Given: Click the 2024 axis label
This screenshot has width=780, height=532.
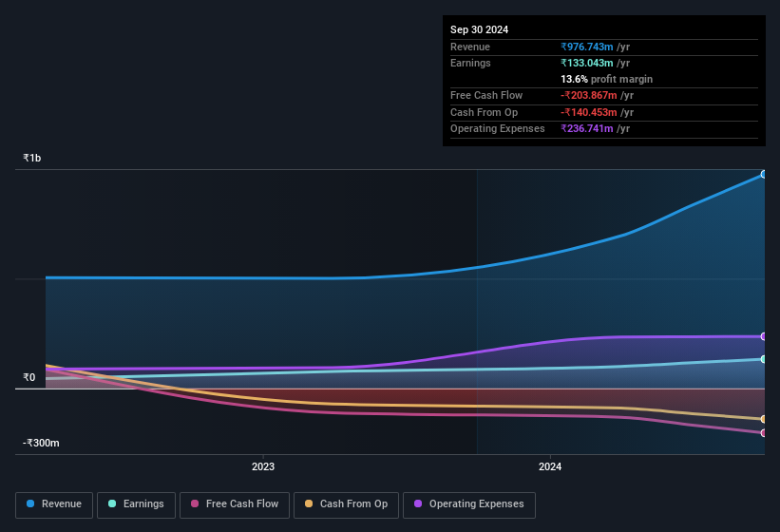Looking at the screenshot, I should pos(550,466).
